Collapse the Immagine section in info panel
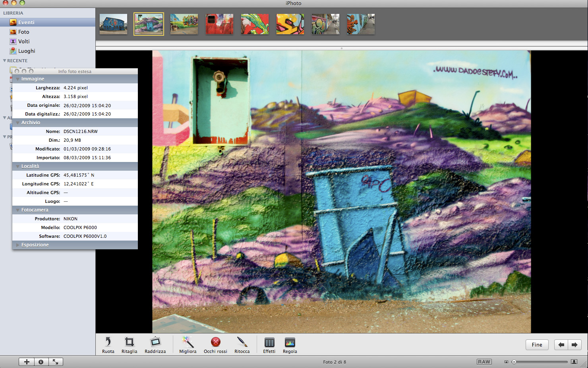The height and width of the screenshot is (368, 588). 17,79
